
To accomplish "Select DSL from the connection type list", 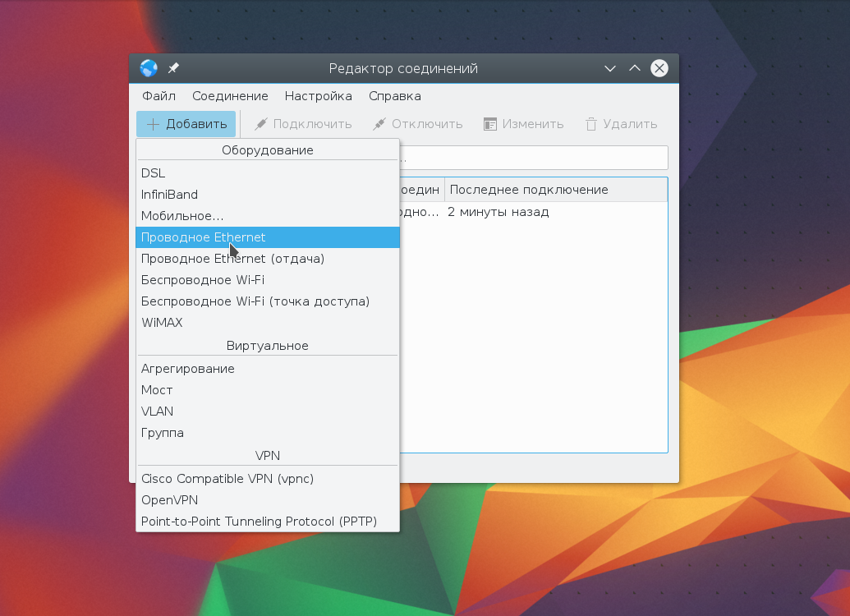I will click(153, 173).
